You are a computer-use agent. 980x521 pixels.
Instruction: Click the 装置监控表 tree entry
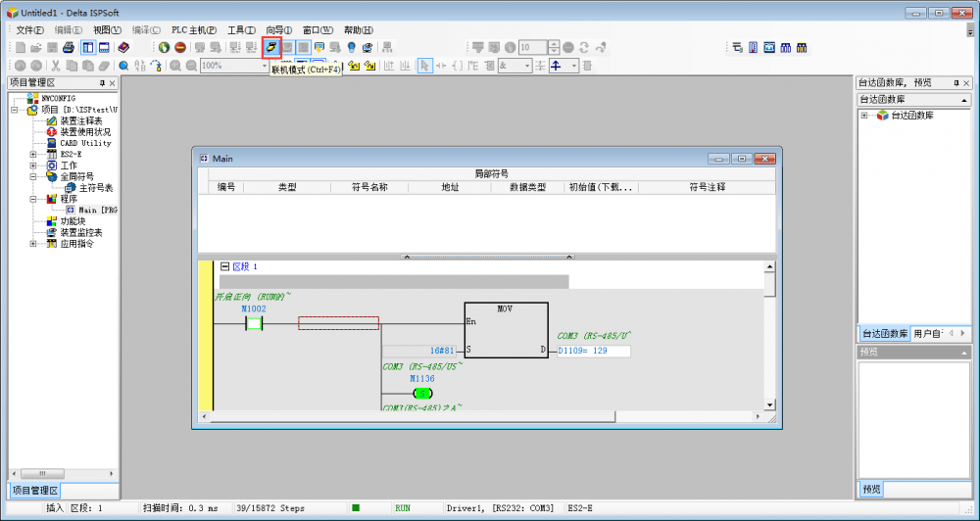[x=81, y=232]
